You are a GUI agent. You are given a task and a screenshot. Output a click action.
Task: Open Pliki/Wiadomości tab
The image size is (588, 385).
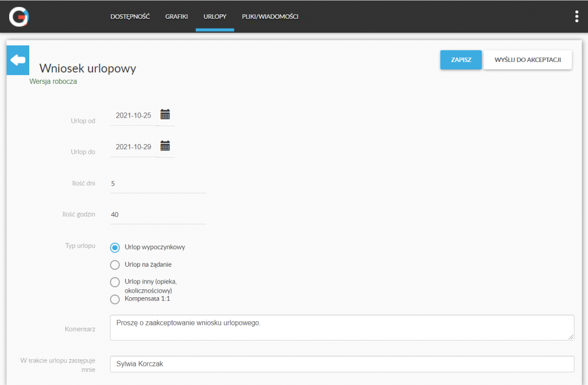pos(270,17)
